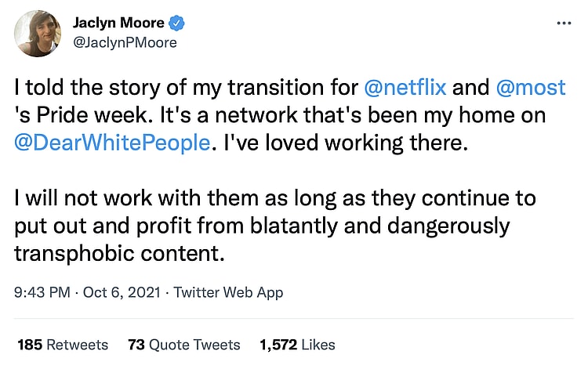588x369 pixels.
Task: Open the Twitter Web App source link
Action: click(x=228, y=293)
